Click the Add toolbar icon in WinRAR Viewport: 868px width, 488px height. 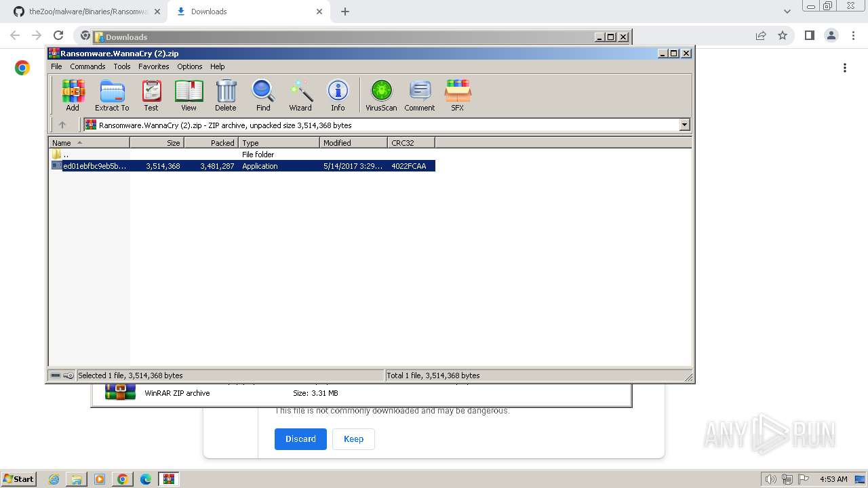click(73, 95)
